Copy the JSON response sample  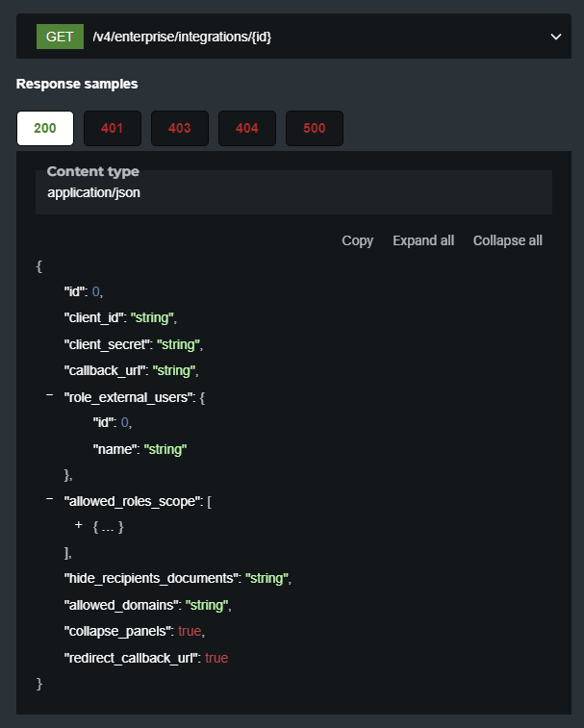pos(357,240)
